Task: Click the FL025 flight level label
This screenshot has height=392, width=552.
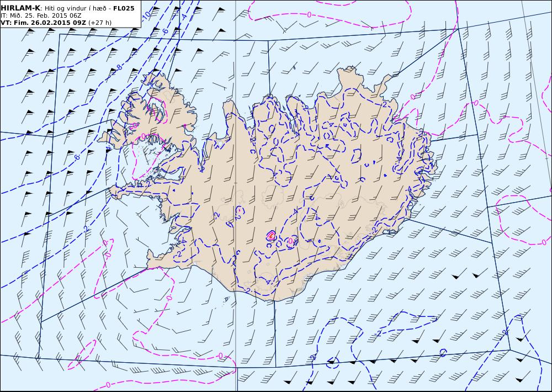Action: pyautogui.click(x=124, y=8)
